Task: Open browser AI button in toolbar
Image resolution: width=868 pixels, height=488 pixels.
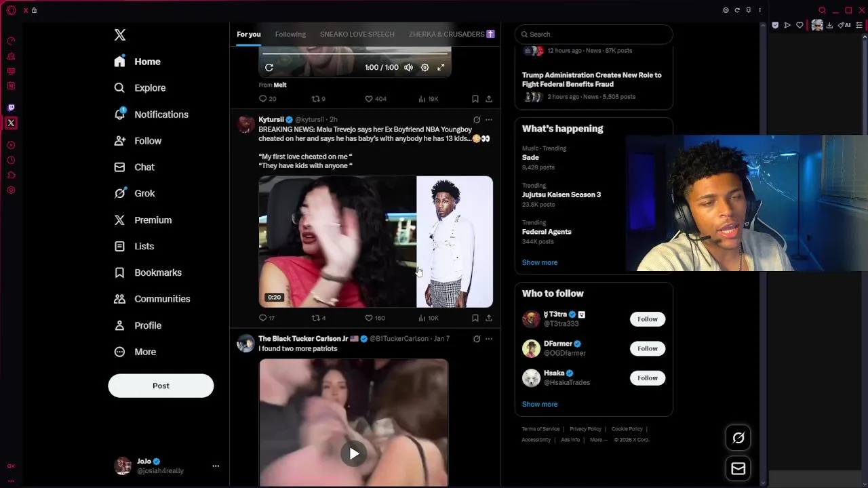Action: (844, 25)
